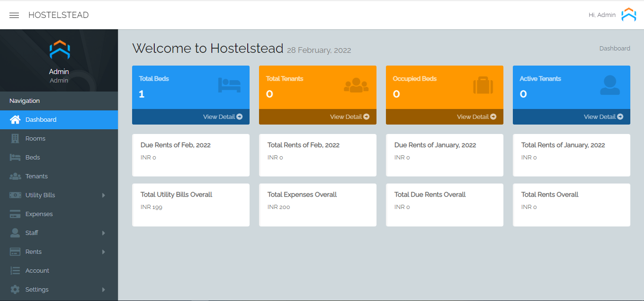Toggle the hamburger sidebar menu
This screenshot has height=301, width=644.
pos(14,15)
